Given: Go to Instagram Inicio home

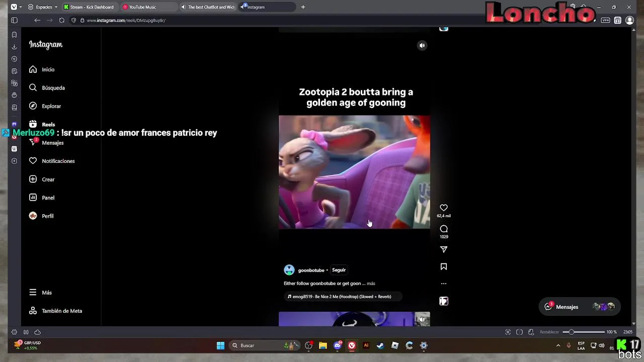Looking at the screenshot, I should click(42, 69).
